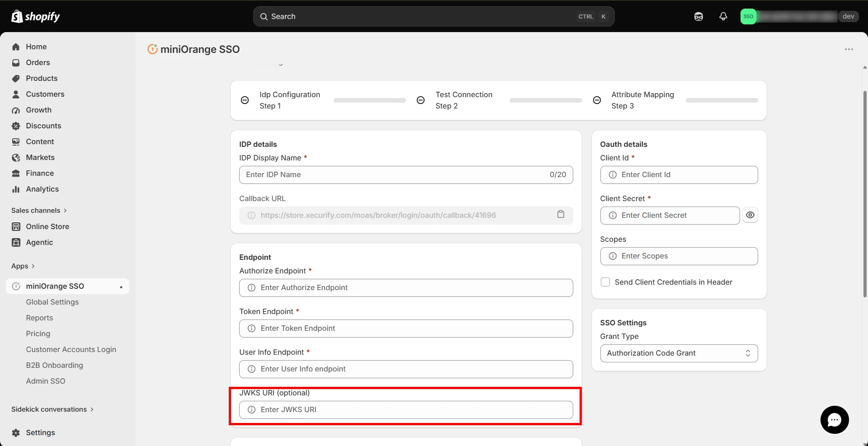This screenshot has width=868, height=446.
Task: Open Customer Accounts Login
Action: pyautogui.click(x=71, y=350)
